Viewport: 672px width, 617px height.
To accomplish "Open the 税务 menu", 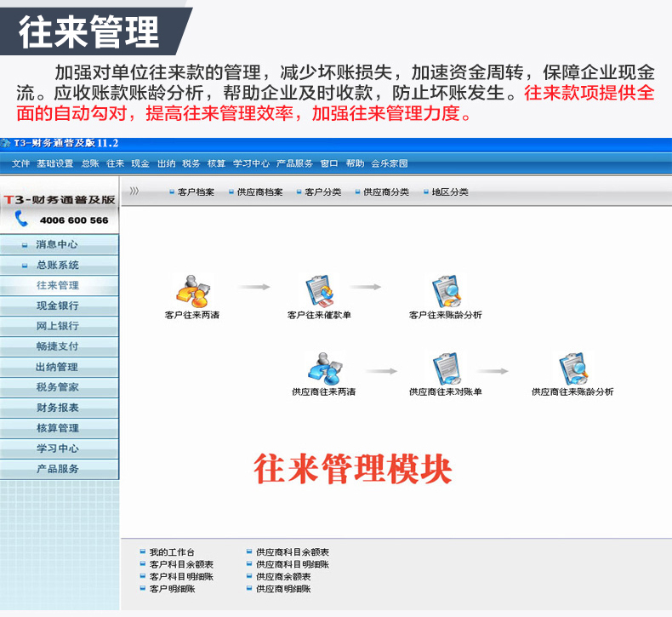I will click(x=191, y=163).
